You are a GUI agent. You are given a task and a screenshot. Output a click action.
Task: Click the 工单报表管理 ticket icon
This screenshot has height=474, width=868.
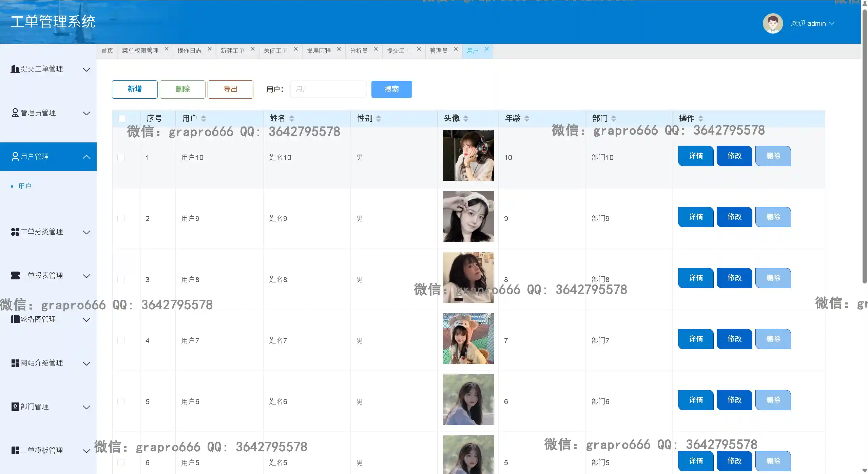point(15,275)
